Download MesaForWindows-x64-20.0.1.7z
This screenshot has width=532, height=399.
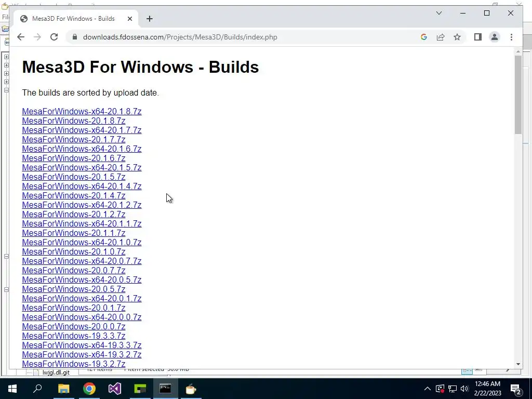tap(82, 298)
